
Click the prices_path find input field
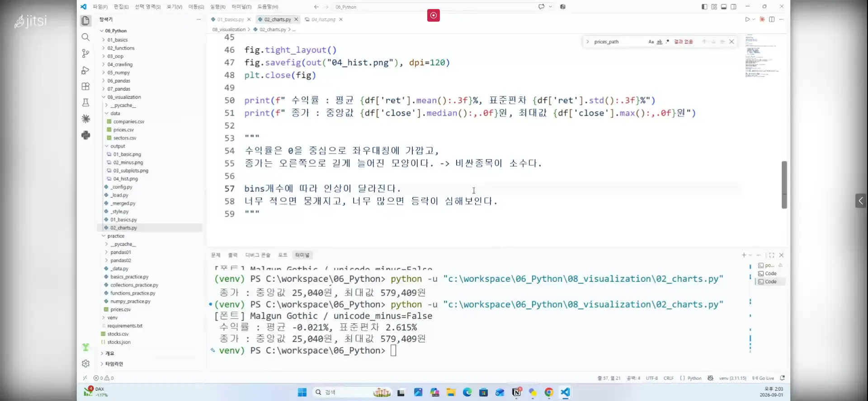point(618,42)
